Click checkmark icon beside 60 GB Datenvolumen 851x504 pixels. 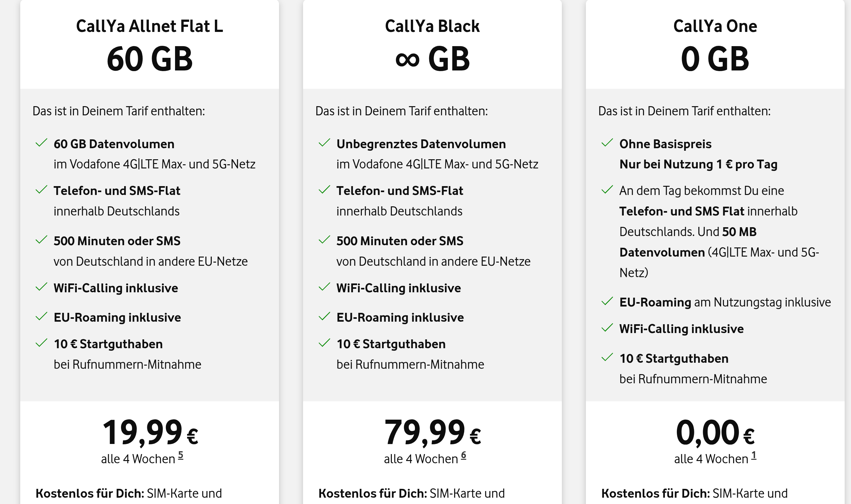[x=41, y=143]
